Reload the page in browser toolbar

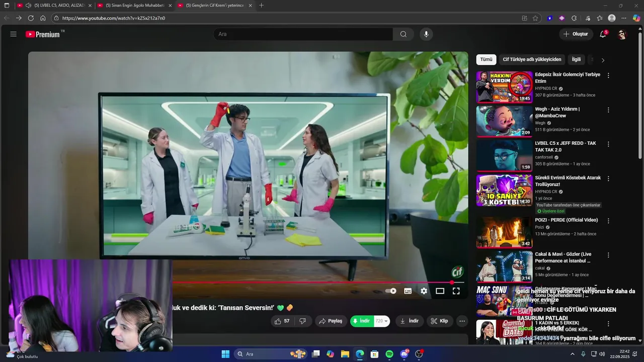(x=31, y=18)
